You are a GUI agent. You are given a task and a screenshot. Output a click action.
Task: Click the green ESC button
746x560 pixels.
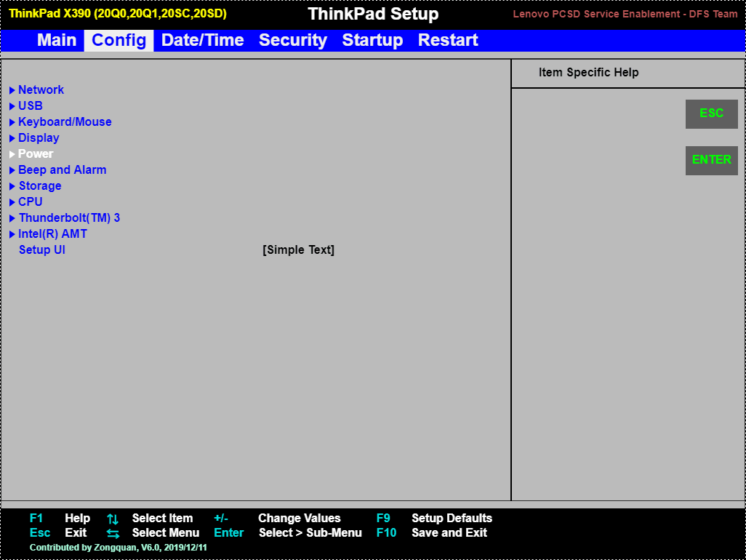tap(711, 113)
